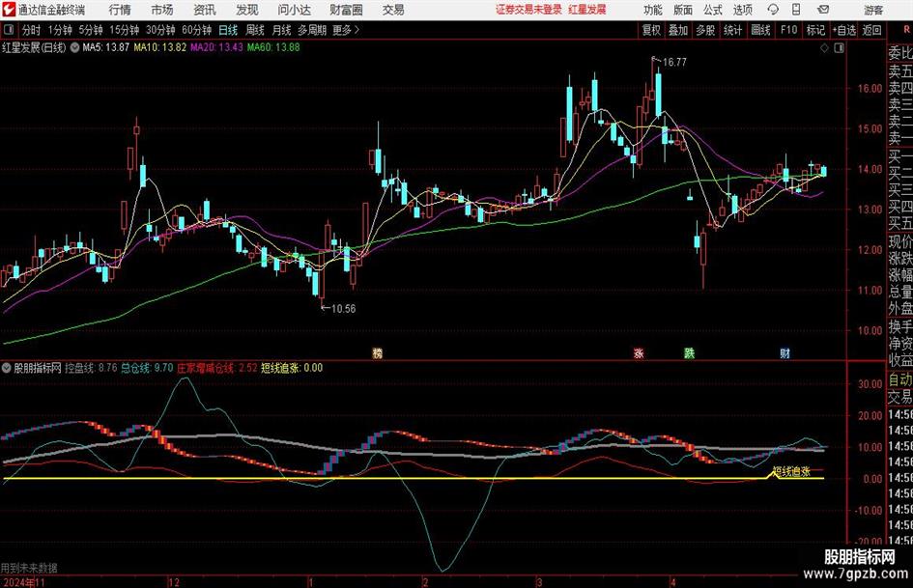Screen dimensions: 913x588
Task: Click the 16.77 high price label
Action: 674,63
